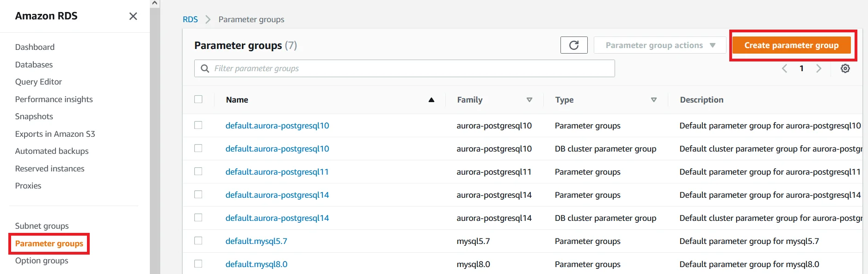This screenshot has width=868, height=274.
Task: Check default.aurora-postgresql14 Parameter groups row
Action: (198, 195)
